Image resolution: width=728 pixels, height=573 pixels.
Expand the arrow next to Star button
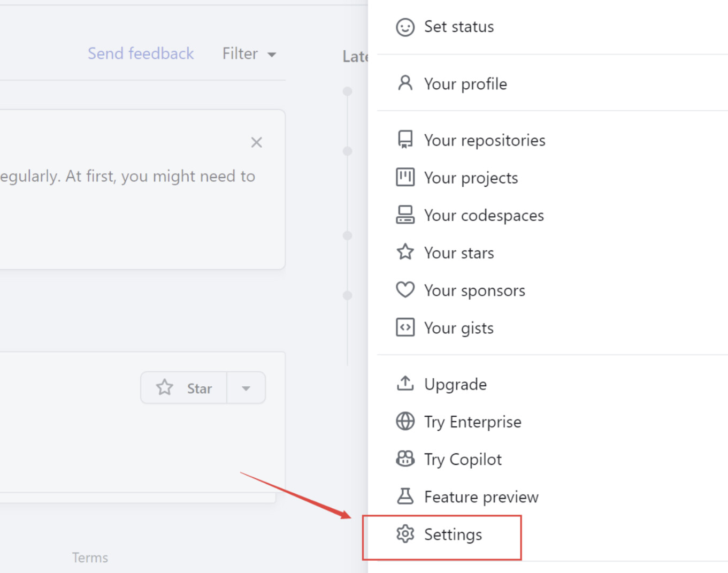click(246, 388)
